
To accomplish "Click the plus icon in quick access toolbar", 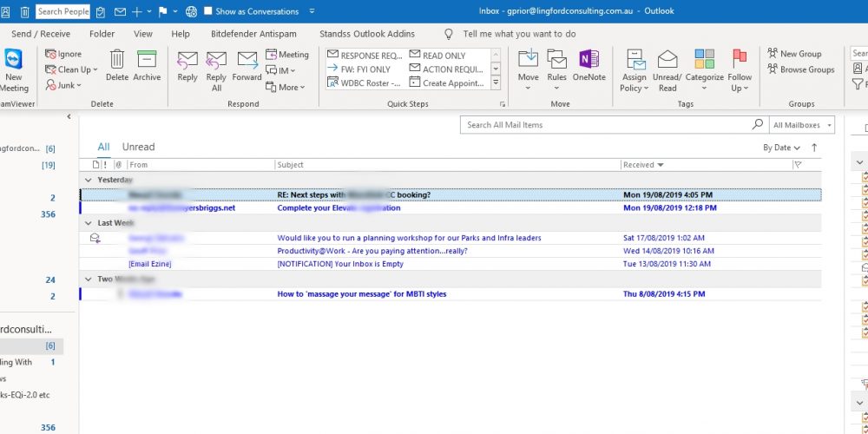I will (137, 11).
